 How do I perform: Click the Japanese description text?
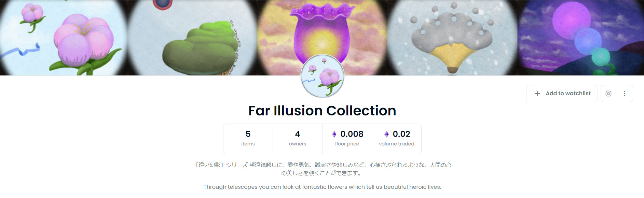click(322, 169)
